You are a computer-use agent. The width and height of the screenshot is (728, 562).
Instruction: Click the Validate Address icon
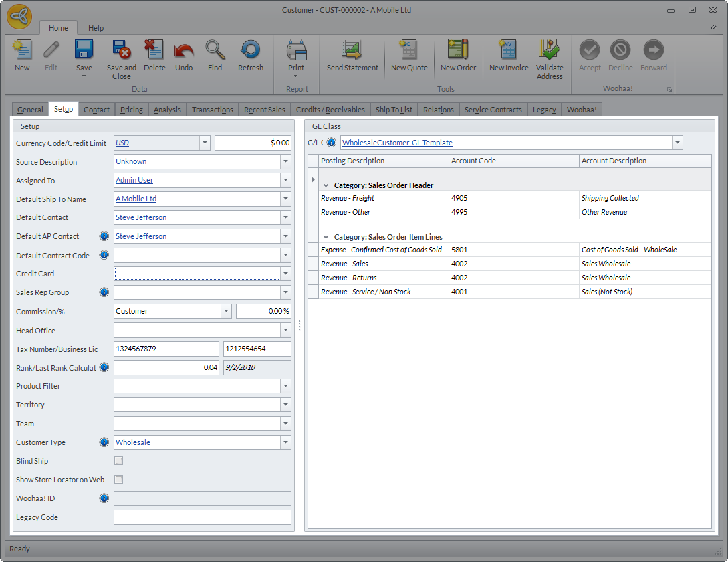point(550,51)
